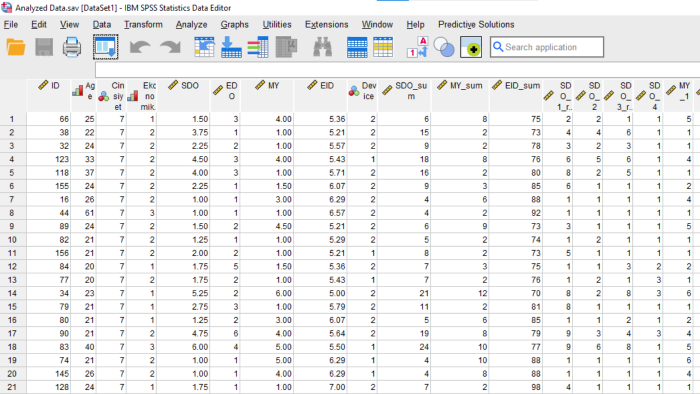Open the Graphs menu

click(234, 25)
